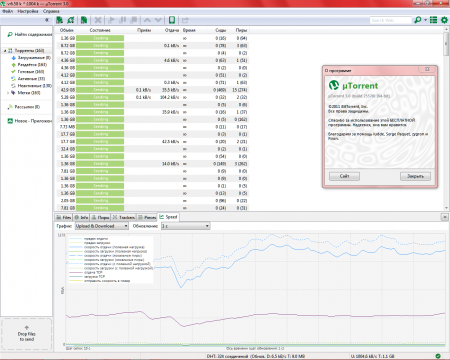The width and height of the screenshot is (450, 360).
Task: Sort by the Объём column header
Action: 66,30
